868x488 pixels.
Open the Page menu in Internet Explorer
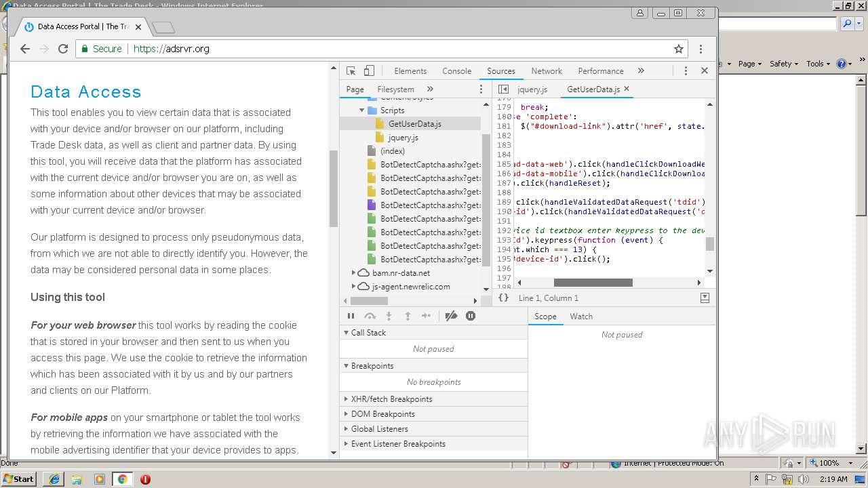click(x=749, y=64)
